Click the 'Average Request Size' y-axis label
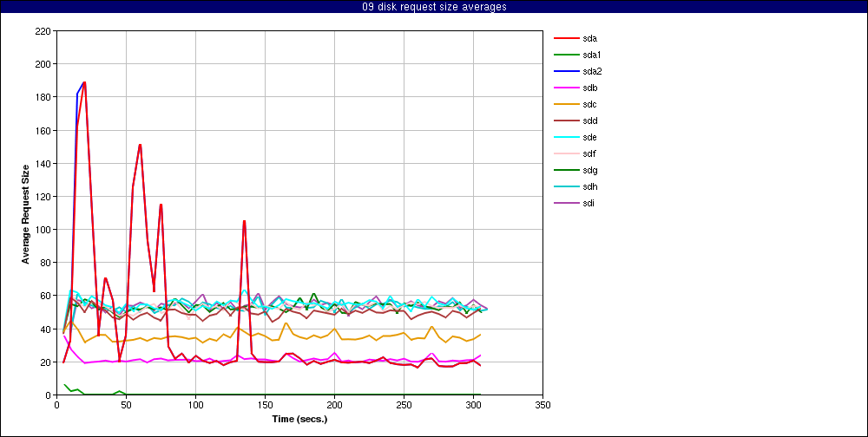The image size is (868, 437). [25, 213]
